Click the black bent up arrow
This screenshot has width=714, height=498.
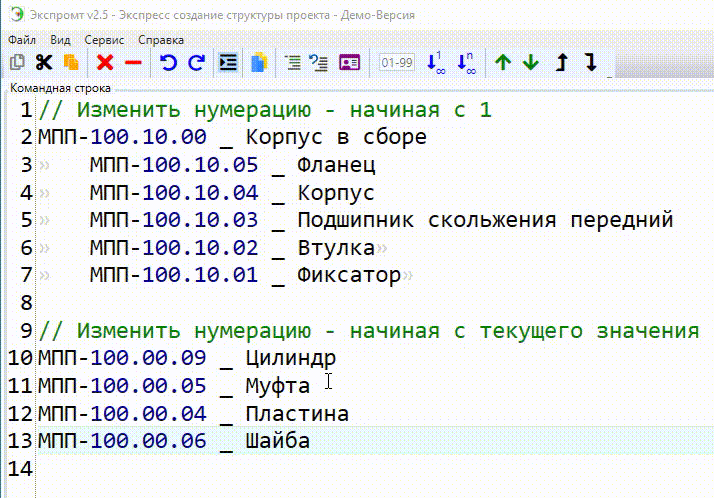pyautogui.click(x=562, y=62)
